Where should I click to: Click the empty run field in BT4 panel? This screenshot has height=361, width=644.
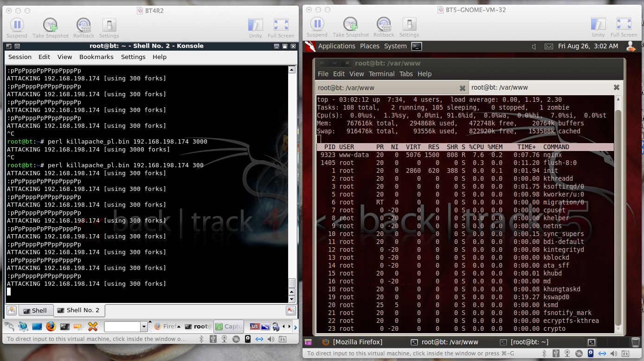122,327
